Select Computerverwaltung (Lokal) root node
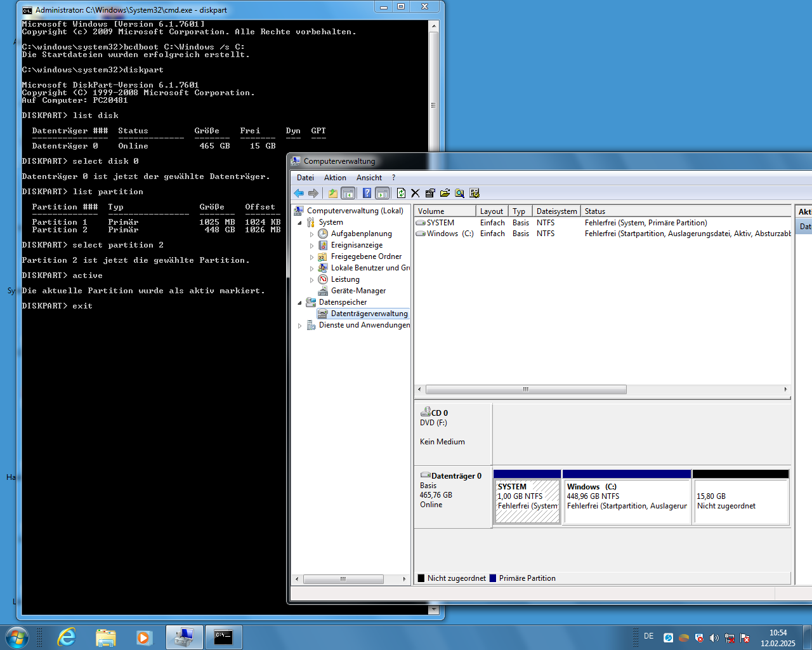812x650 pixels. (x=355, y=211)
